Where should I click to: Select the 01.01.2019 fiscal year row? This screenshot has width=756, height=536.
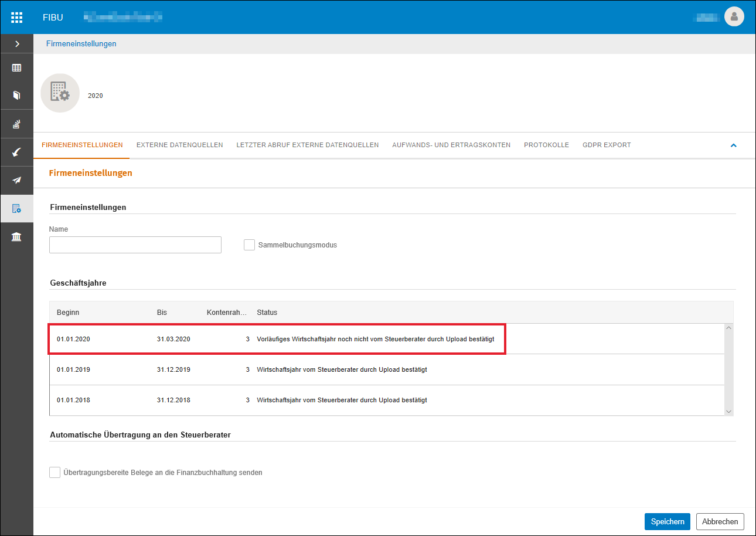click(x=387, y=369)
